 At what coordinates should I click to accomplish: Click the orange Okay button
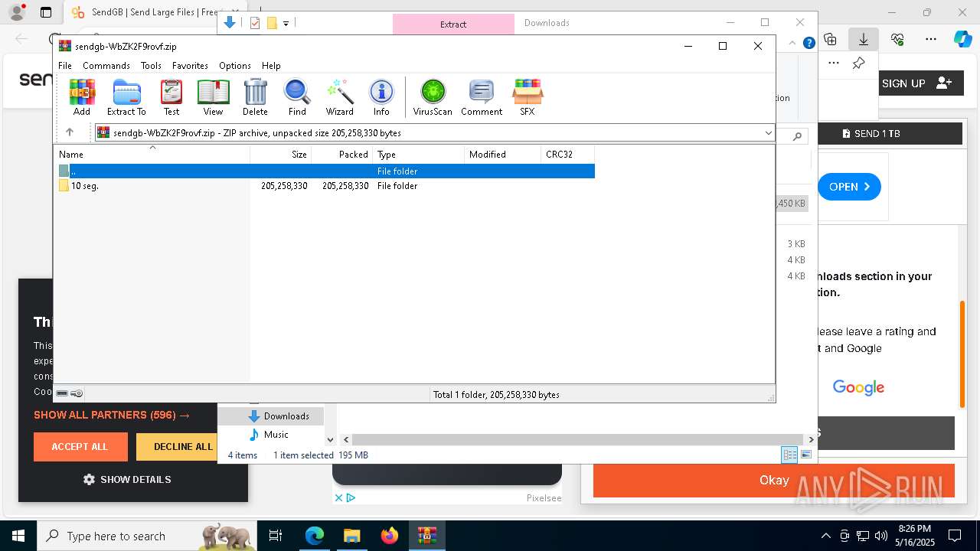[x=774, y=481]
